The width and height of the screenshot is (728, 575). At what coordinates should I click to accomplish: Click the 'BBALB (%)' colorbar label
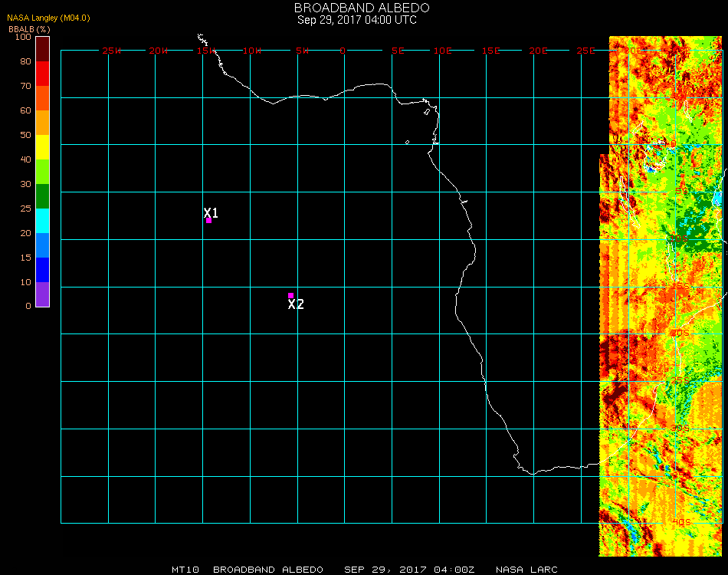pyautogui.click(x=29, y=29)
